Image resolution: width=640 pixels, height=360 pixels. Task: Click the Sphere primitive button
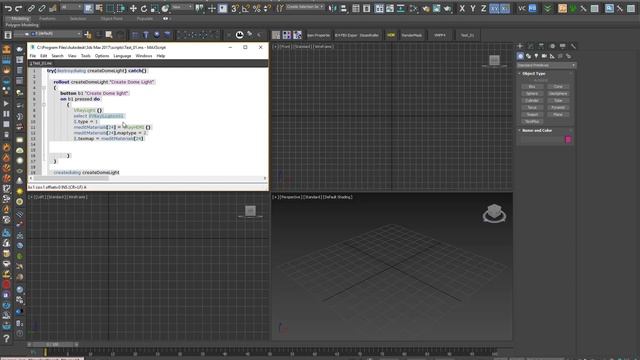(x=532, y=93)
